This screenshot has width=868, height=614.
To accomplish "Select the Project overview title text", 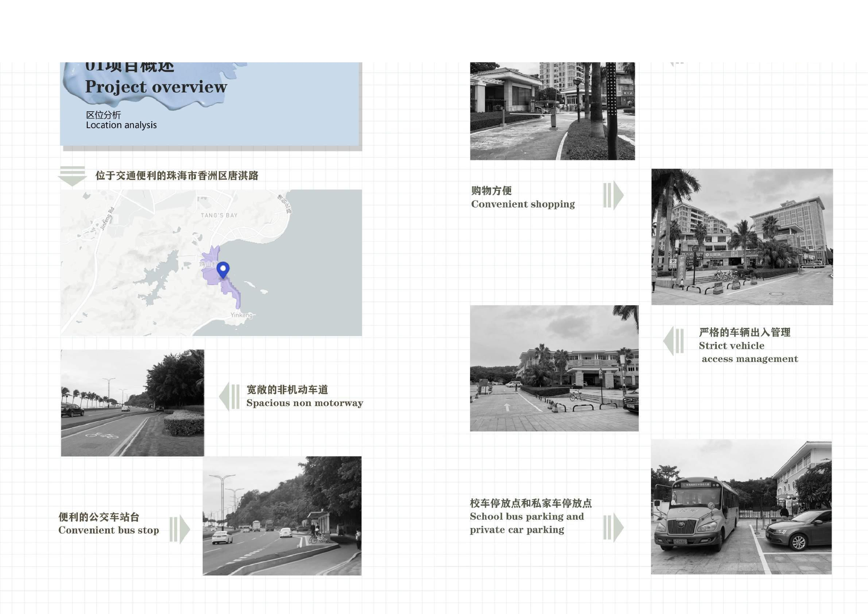I will click(x=156, y=87).
